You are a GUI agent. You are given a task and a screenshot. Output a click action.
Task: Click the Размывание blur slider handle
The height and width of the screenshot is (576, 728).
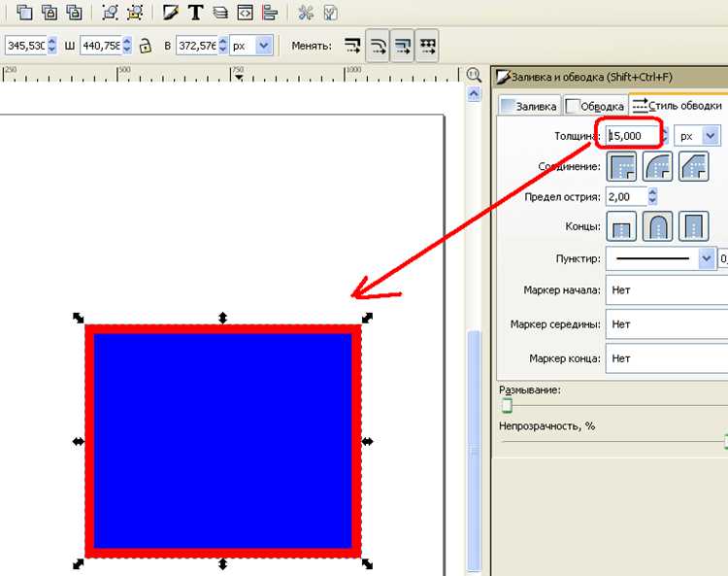tap(507, 405)
